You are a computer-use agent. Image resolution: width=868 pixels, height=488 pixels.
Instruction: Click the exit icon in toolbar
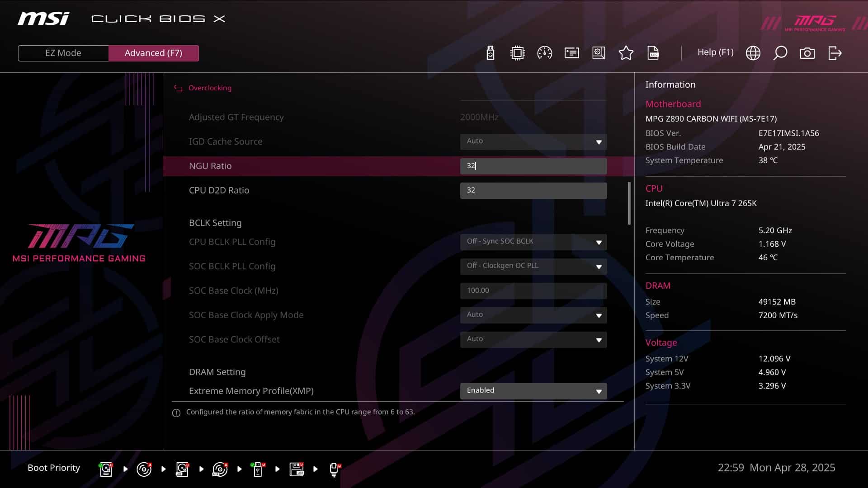coord(835,53)
